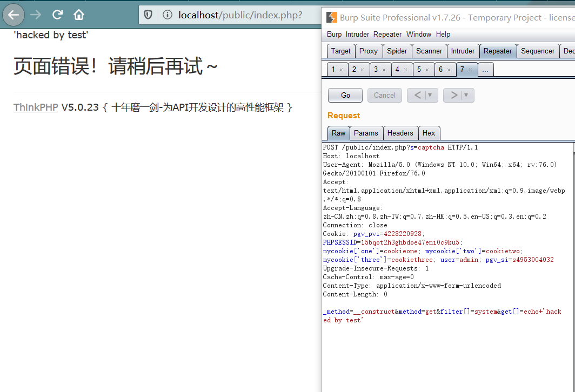Open the Burp menu

pos(334,35)
